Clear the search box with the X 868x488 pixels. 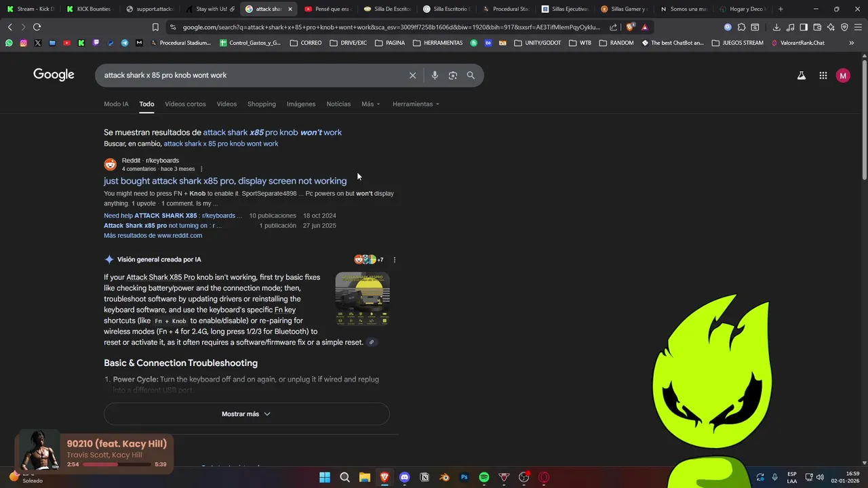click(412, 75)
